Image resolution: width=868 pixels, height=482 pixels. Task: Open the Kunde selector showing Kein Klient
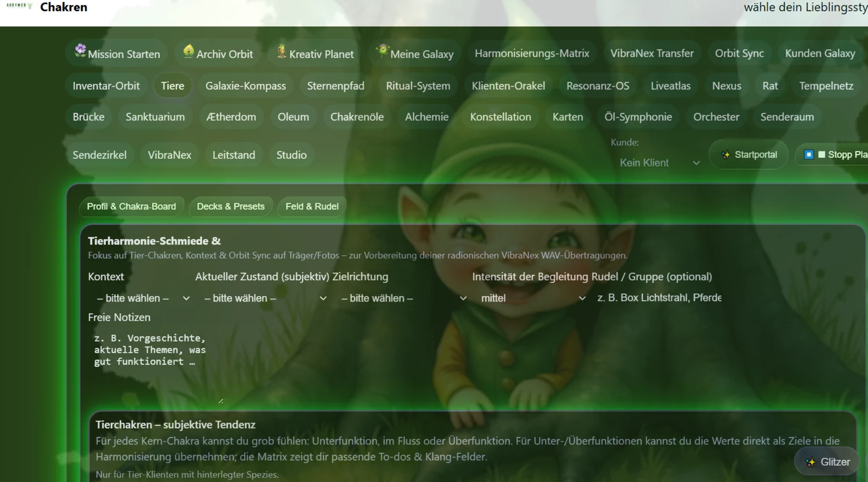[659, 163]
